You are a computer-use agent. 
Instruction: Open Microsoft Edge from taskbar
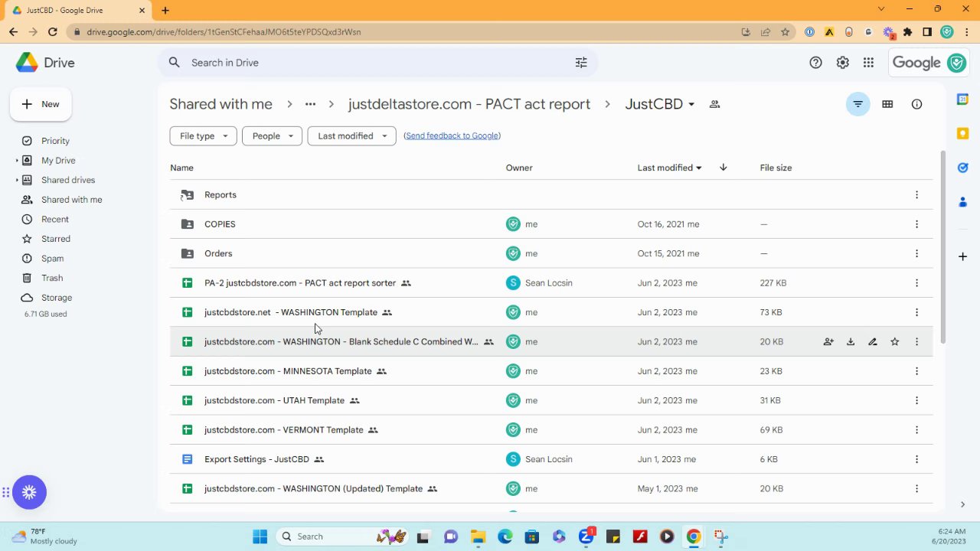click(x=505, y=536)
